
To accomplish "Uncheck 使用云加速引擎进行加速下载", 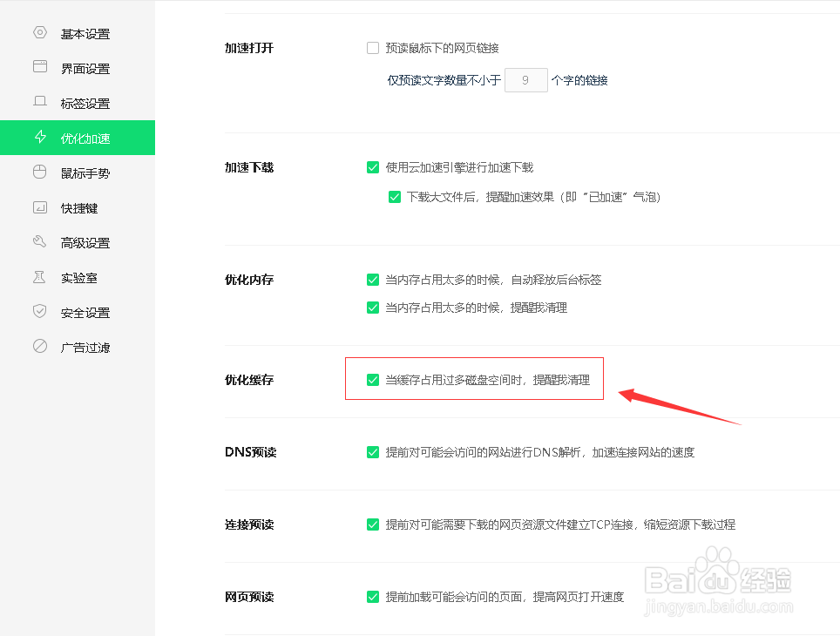I will (x=373, y=167).
